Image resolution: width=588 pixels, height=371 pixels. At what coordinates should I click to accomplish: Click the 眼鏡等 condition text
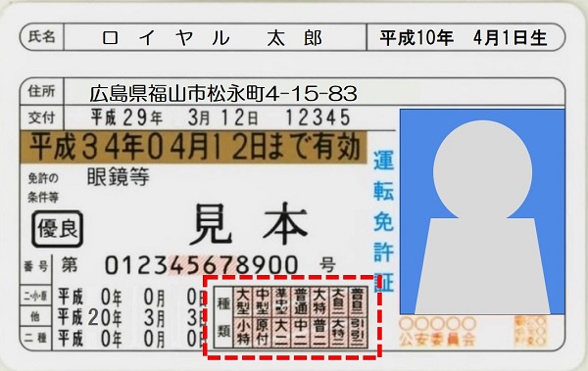[x=119, y=177]
